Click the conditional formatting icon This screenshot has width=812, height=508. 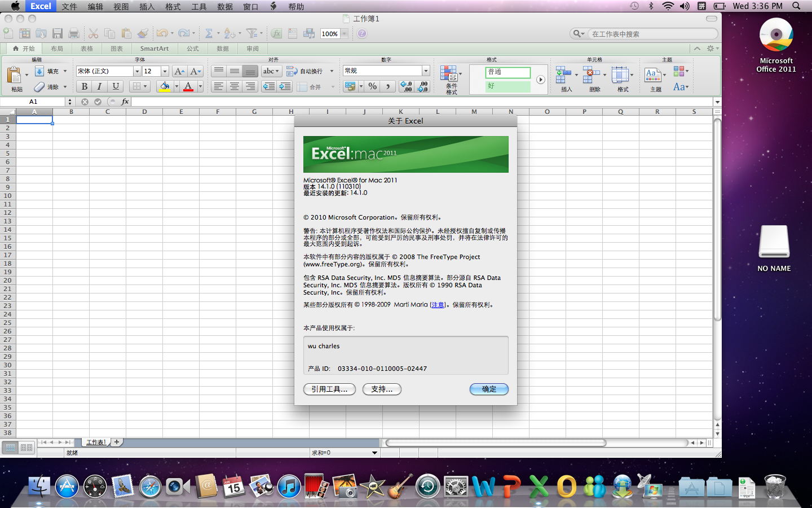coord(449,73)
